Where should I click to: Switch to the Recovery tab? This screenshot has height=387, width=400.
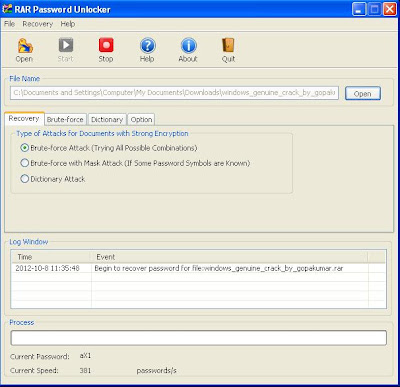tap(24, 119)
